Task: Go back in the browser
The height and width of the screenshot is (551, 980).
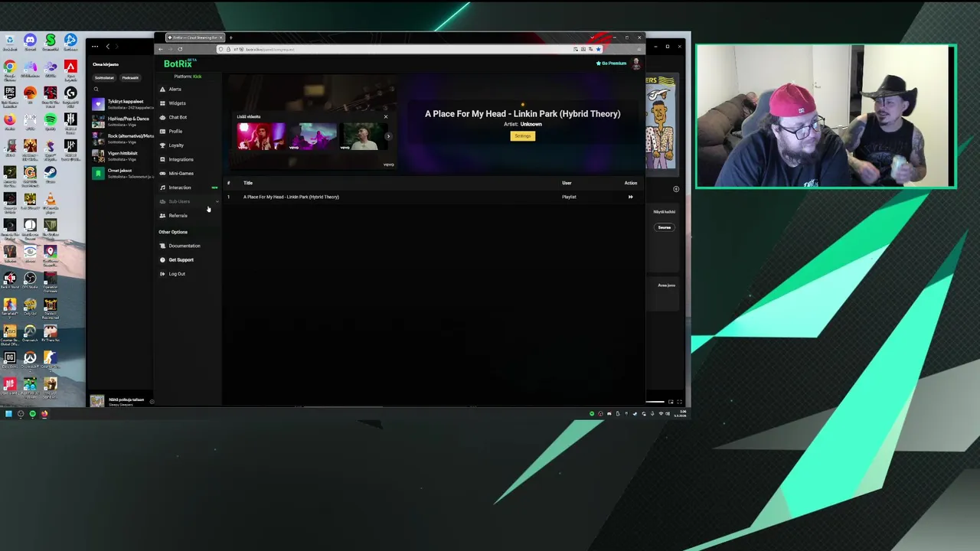Action: tap(161, 49)
